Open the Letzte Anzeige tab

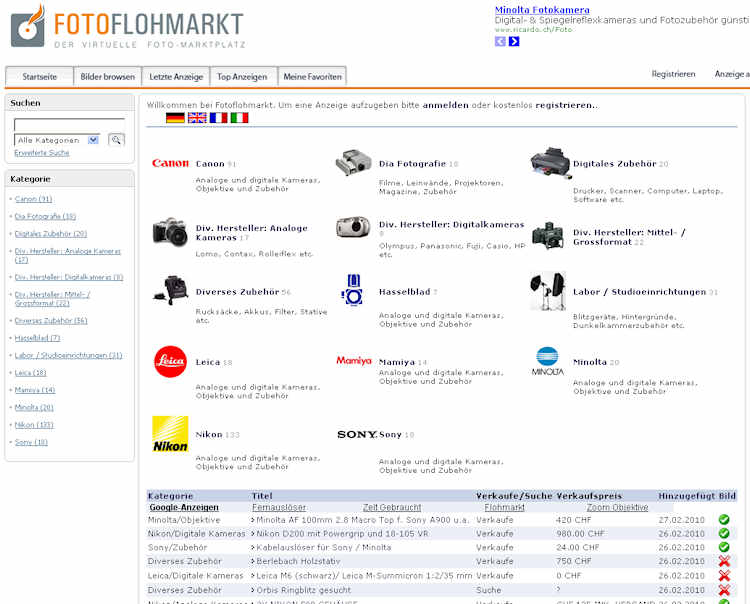(x=176, y=77)
